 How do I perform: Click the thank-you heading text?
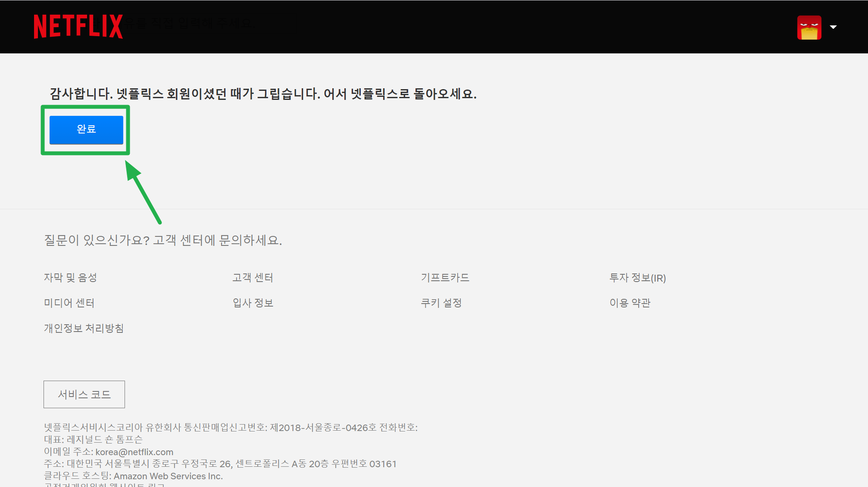tap(263, 93)
